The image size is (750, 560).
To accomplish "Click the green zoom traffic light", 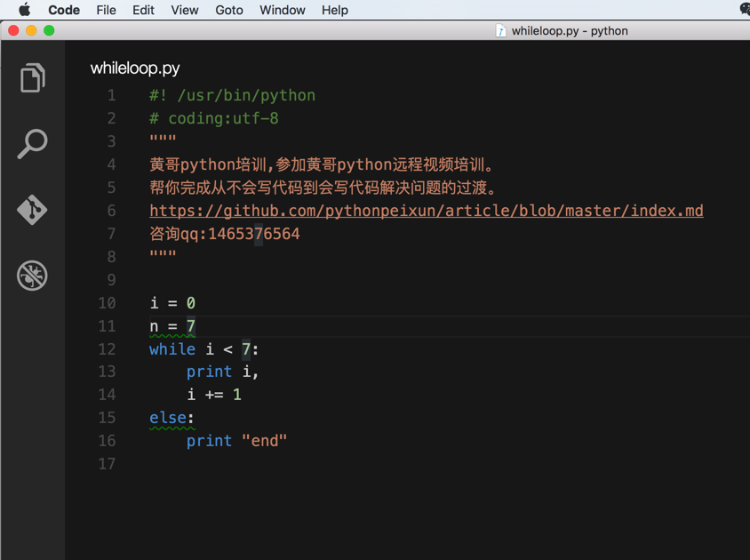I will (x=50, y=29).
